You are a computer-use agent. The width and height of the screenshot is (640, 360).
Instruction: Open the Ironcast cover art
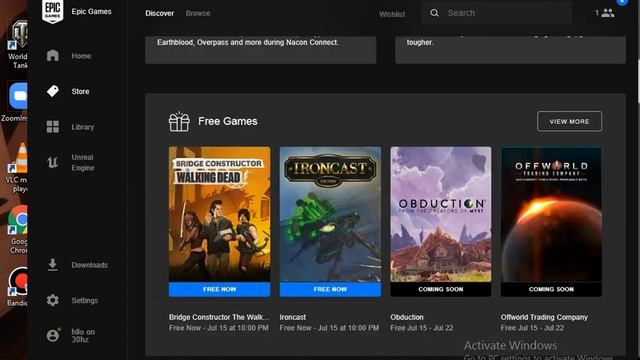tap(330, 214)
